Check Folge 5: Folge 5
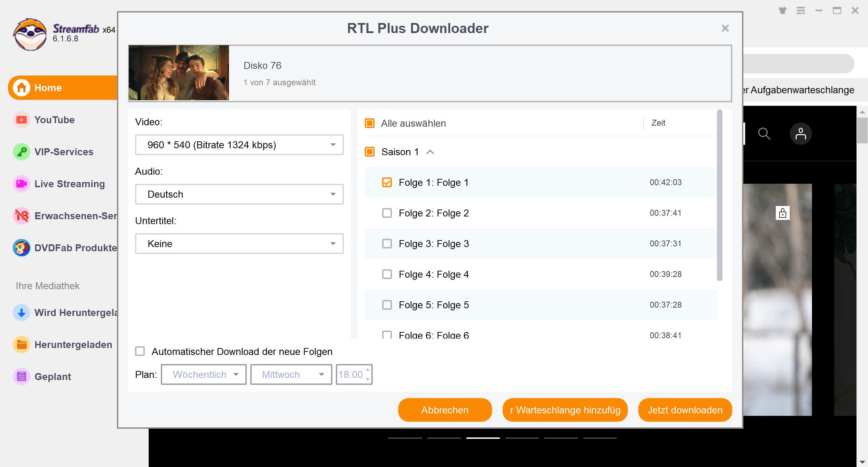Screen dimensions: 868x467 pos(387,305)
